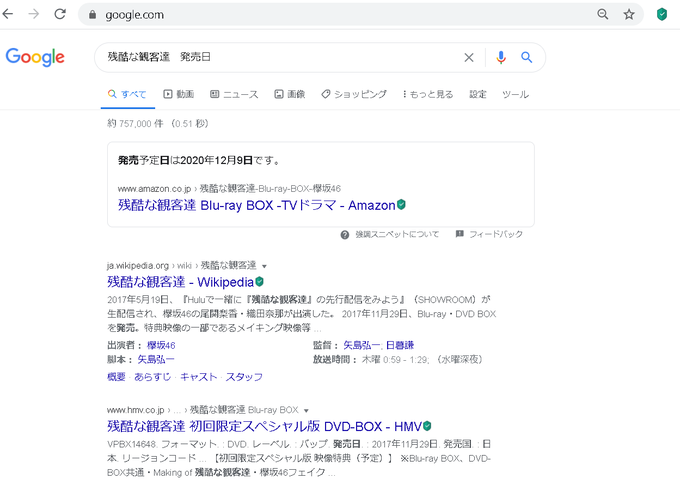Jump to the キャスト section link
680x491 pixels.
(x=198, y=377)
